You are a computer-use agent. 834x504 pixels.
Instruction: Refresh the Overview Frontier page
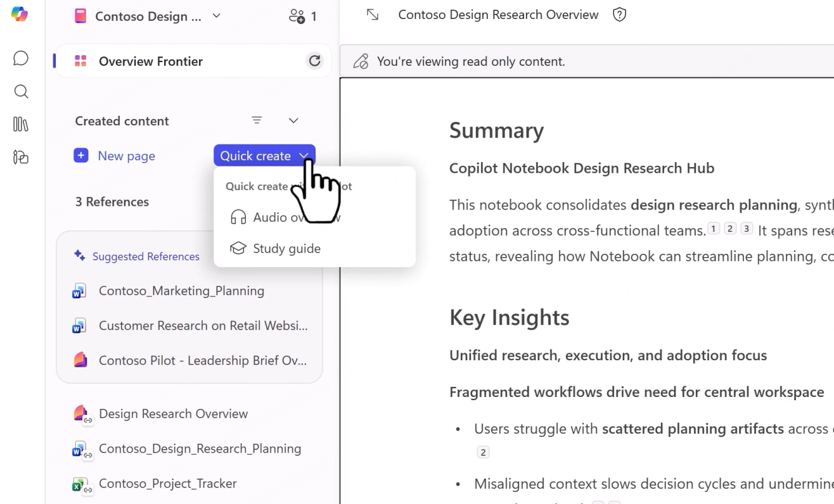pos(315,61)
